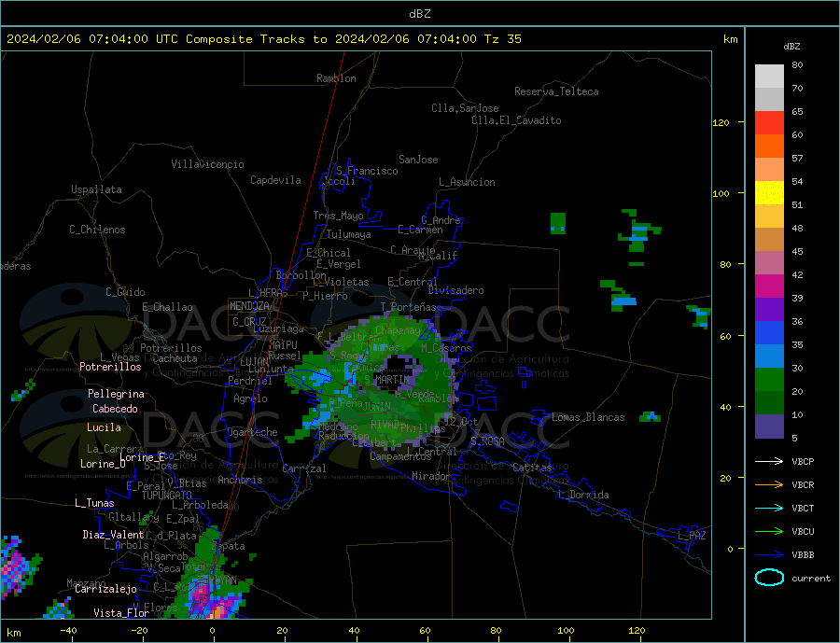
Task: Click the Tulumaya label
Action: 349,234
